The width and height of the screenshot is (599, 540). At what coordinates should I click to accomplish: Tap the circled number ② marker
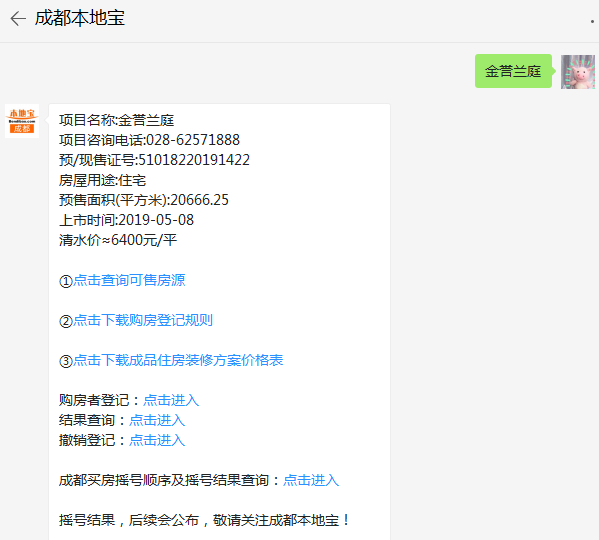coord(66,321)
